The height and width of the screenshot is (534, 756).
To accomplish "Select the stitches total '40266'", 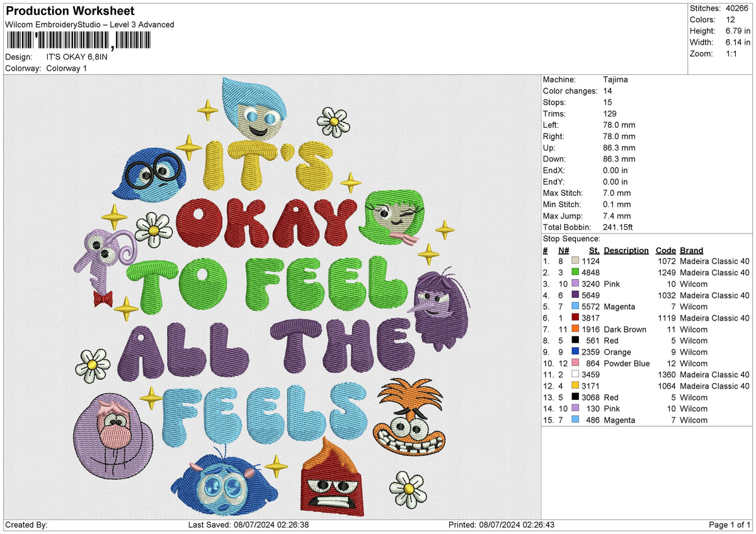I will pos(737,8).
